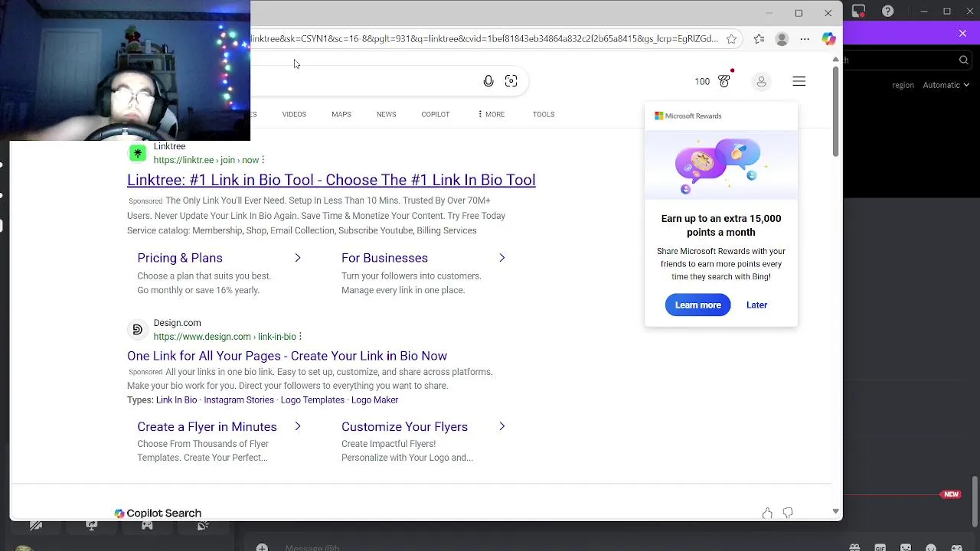Viewport: 980px width, 551px height.
Task: Open the Discord help question-mark icon
Action: point(887,11)
